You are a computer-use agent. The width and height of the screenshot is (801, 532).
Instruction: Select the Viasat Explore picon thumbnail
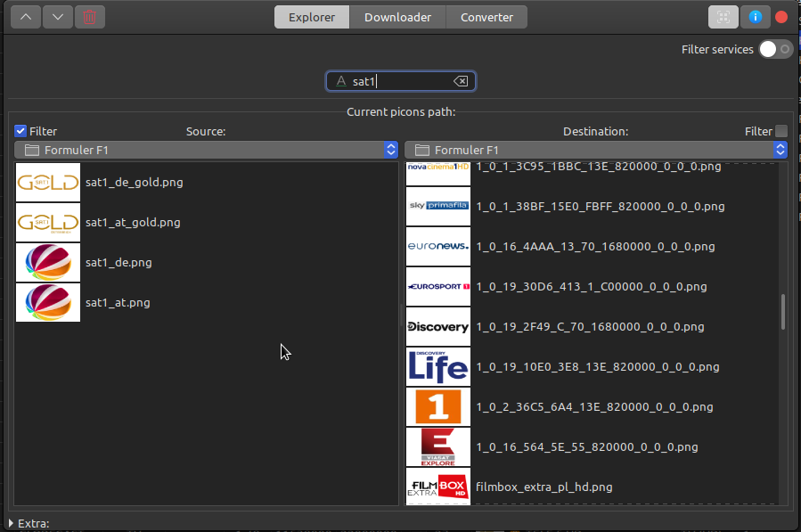[438, 446]
